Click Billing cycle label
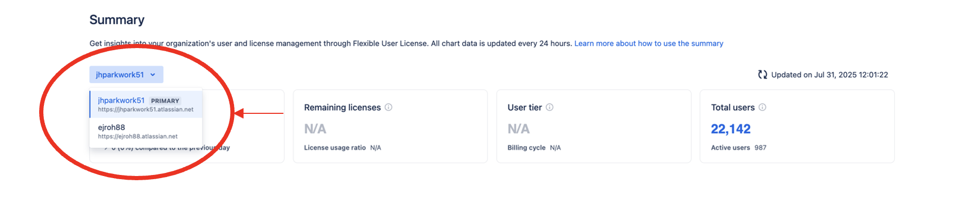This screenshot has width=980, height=211. [526, 148]
